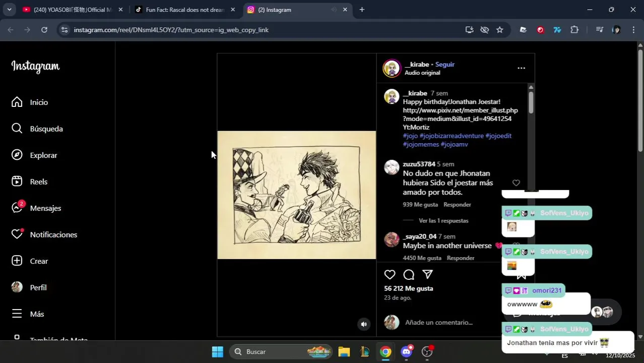Open the pixiv.net link in caption
This screenshot has height=363, width=644.
(460, 114)
